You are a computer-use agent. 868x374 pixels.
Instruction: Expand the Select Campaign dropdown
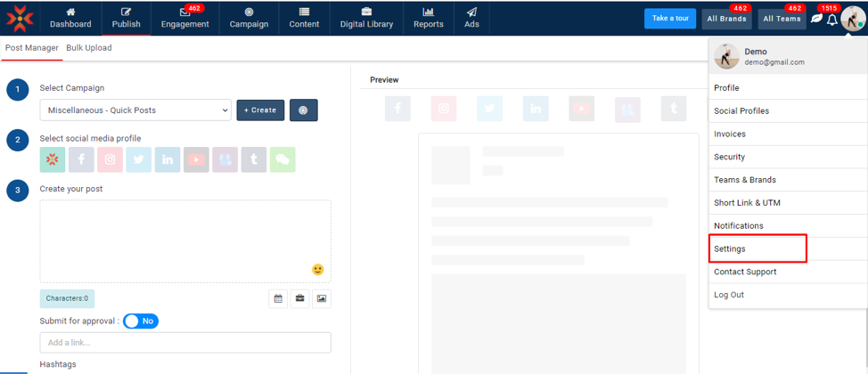pos(135,110)
